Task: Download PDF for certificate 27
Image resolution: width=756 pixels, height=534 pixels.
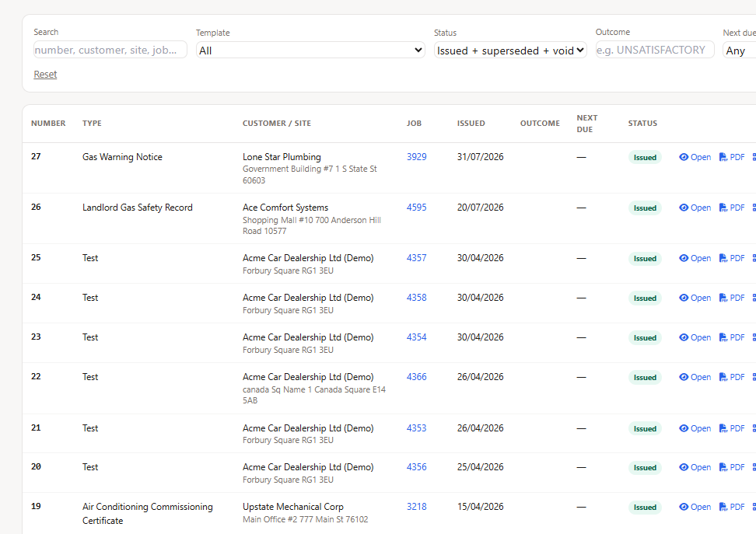Action: tap(731, 157)
